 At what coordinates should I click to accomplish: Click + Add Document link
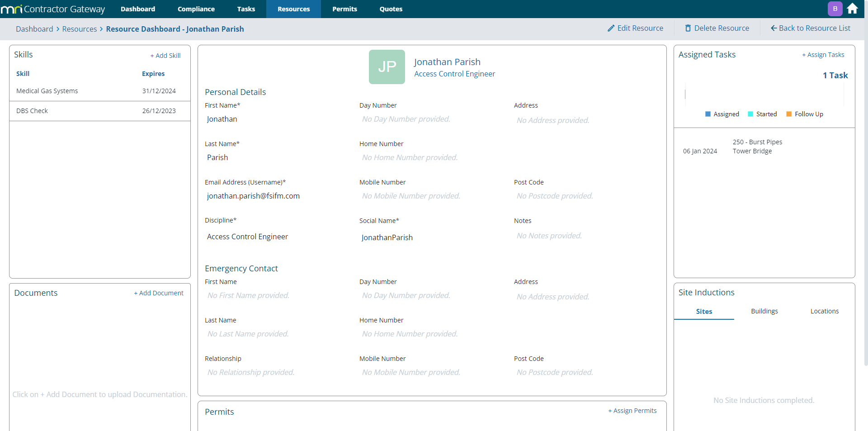pyautogui.click(x=159, y=293)
